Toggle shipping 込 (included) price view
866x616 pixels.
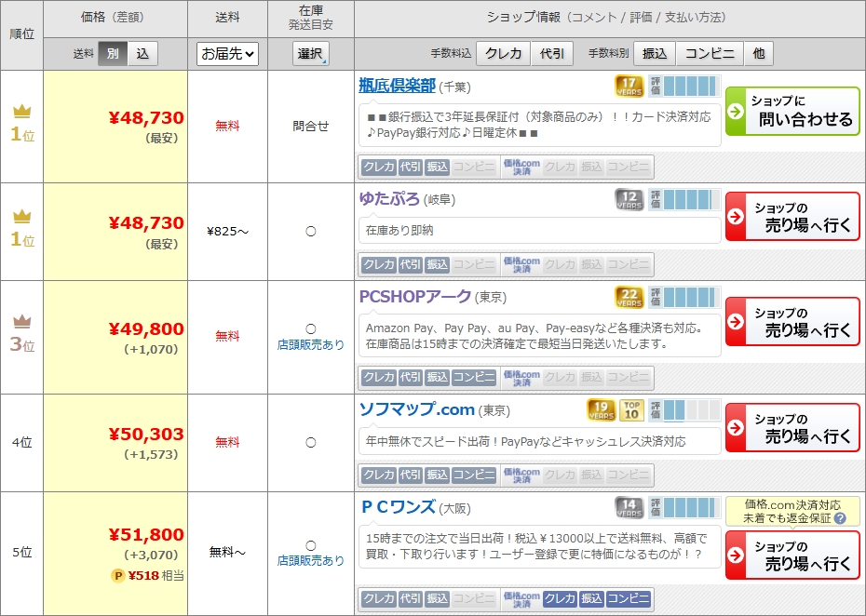(x=142, y=54)
